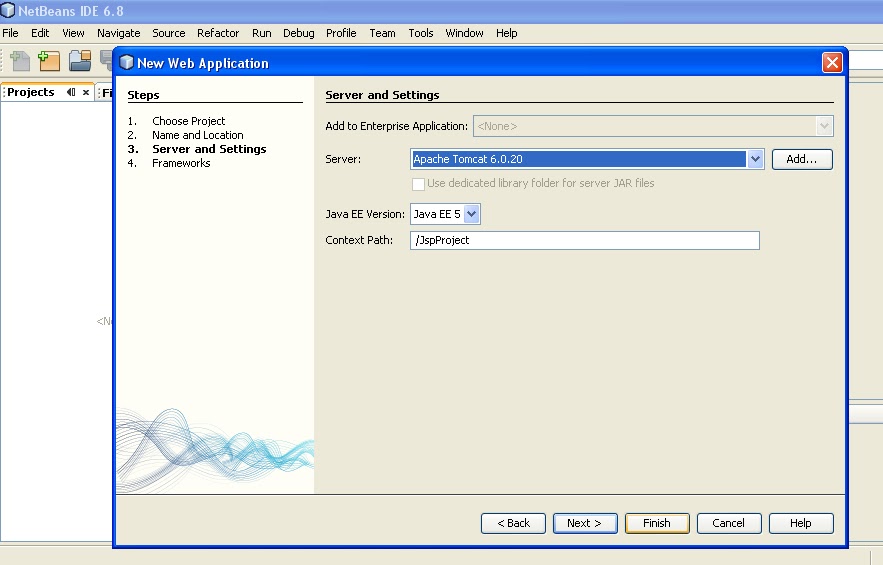
Task: Click the Server and Settings step text
Action: 209,149
